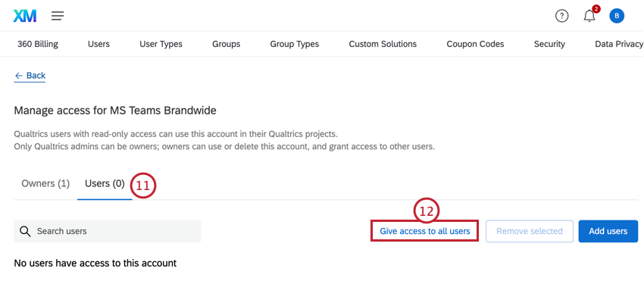Open the hamburger navigation menu
644x284 pixels.
pos(58,16)
